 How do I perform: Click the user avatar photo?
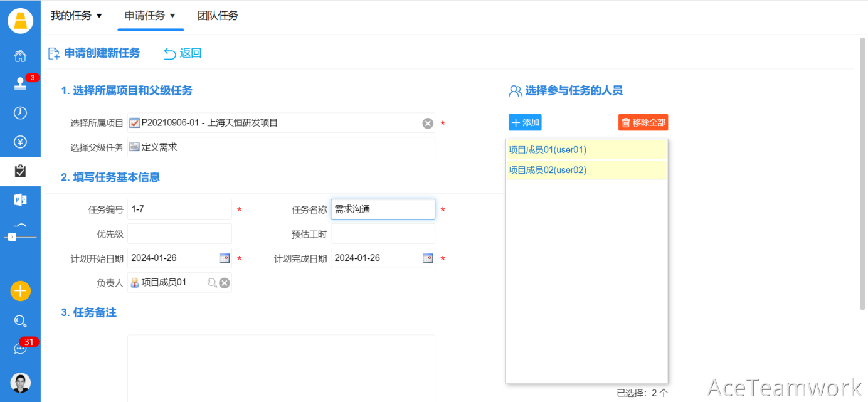tap(20, 382)
